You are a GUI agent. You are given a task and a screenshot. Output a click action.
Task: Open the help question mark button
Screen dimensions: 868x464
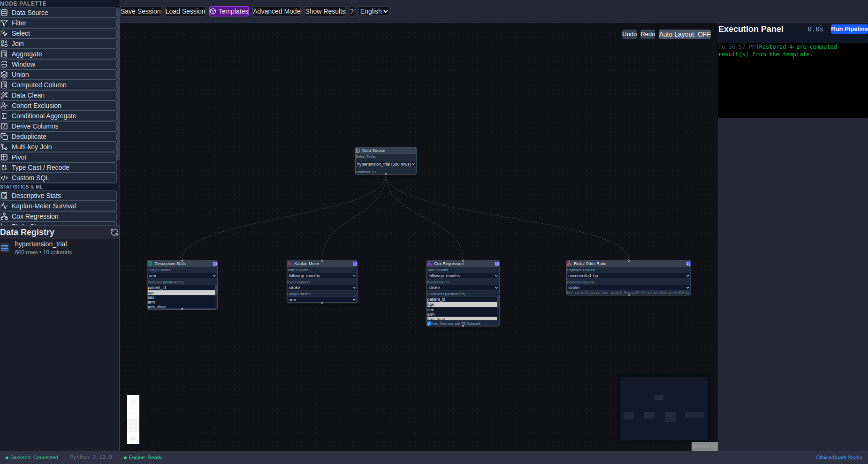(x=352, y=11)
